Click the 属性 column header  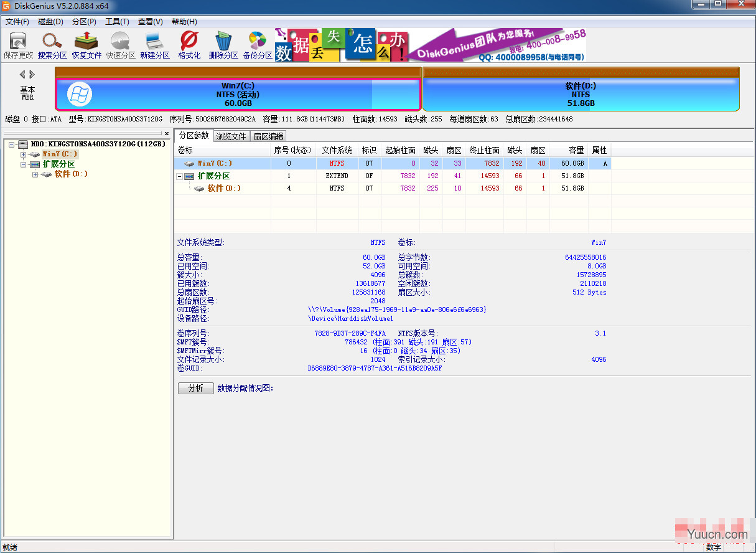click(600, 150)
